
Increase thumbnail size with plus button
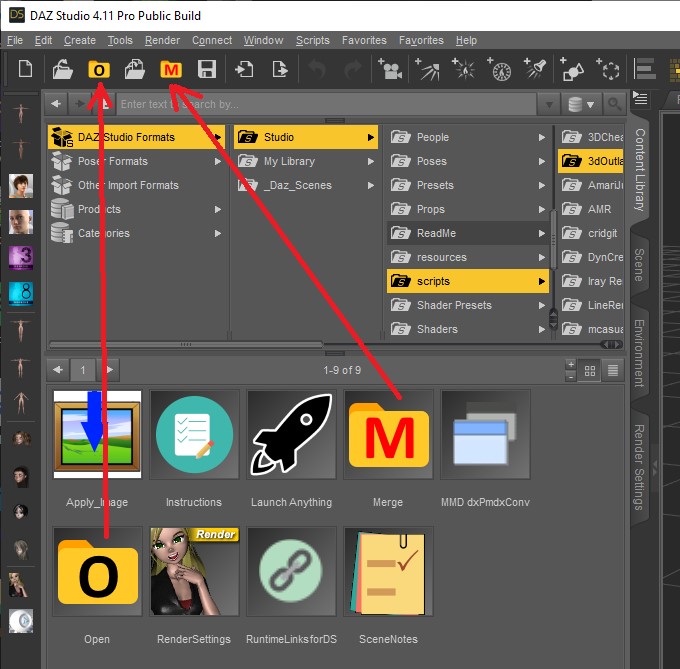[570, 364]
